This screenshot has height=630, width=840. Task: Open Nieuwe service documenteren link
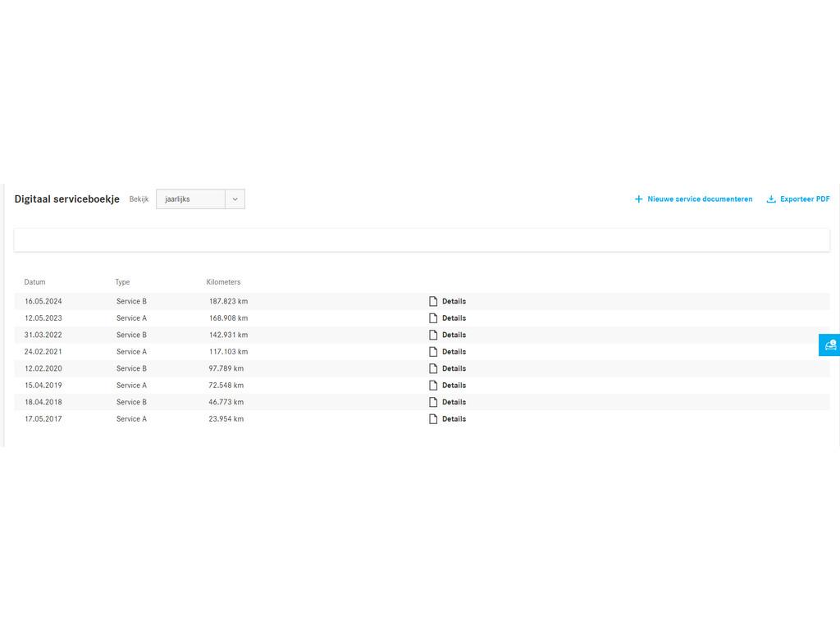699,199
